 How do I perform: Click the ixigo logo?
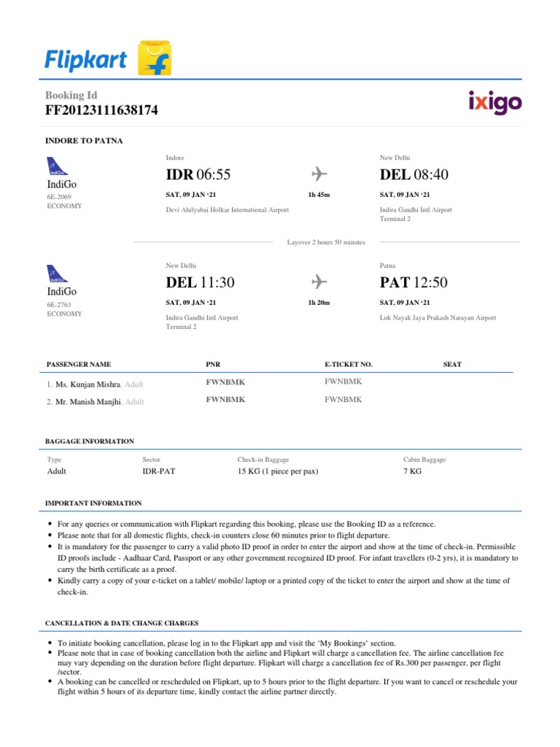[x=495, y=103]
